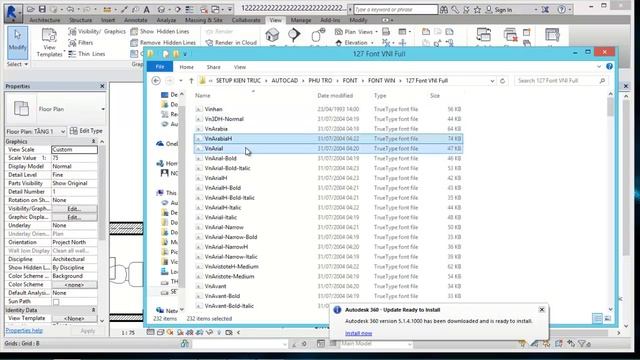This screenshot has height=360, width=640.
Task: Open the Annotate ribbon tab
Action: (x=136, y=20)
